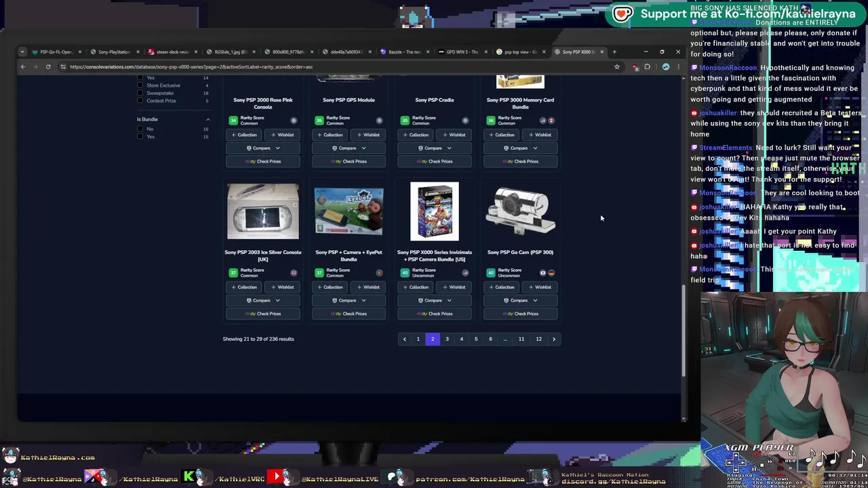
Task: Open the browser extensions puzzle icon
Action: click(647, 66)
